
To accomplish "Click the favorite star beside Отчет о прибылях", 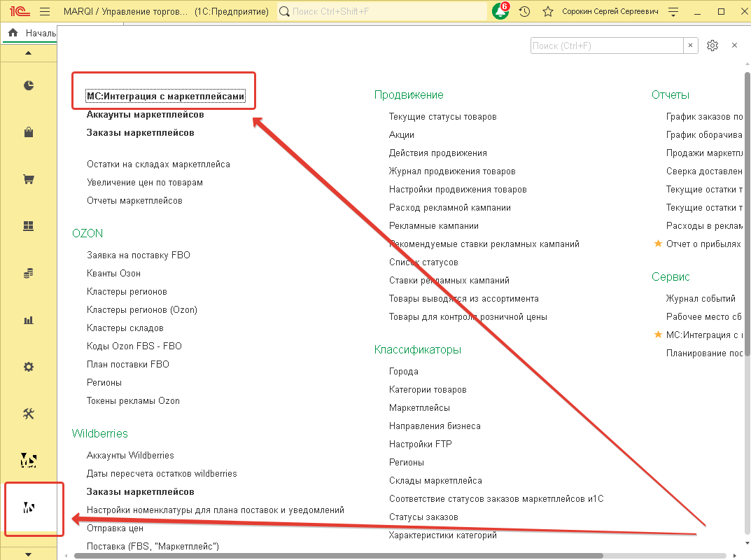I will tap(658, 244).
